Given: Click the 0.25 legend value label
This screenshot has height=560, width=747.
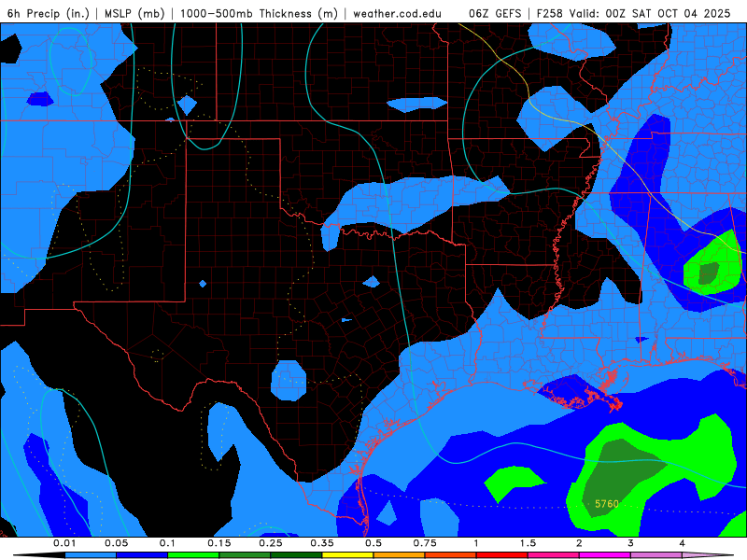Looking at the screenshot, I should point(271,543).
